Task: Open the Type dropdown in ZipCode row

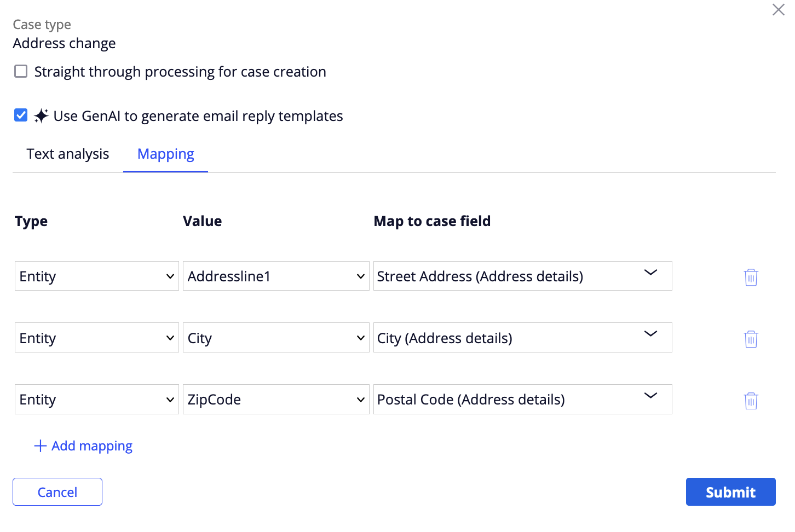Action: click(x=97, y=399)
